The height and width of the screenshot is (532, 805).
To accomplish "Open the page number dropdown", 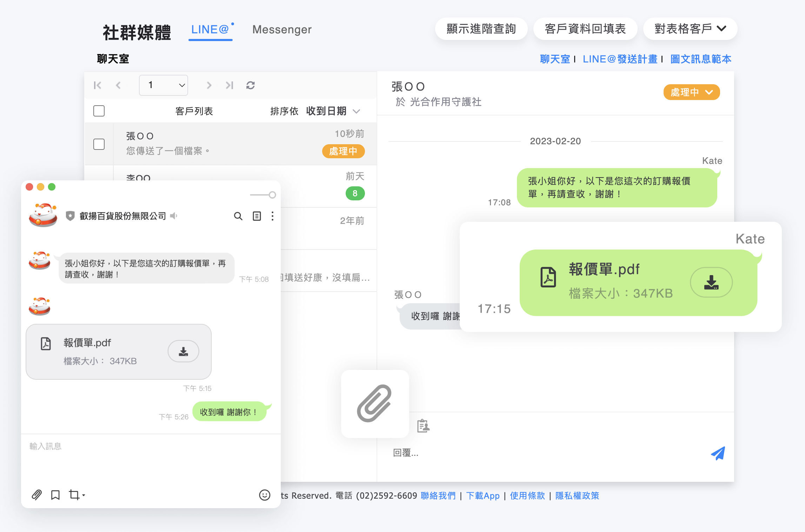I will 164,85.
